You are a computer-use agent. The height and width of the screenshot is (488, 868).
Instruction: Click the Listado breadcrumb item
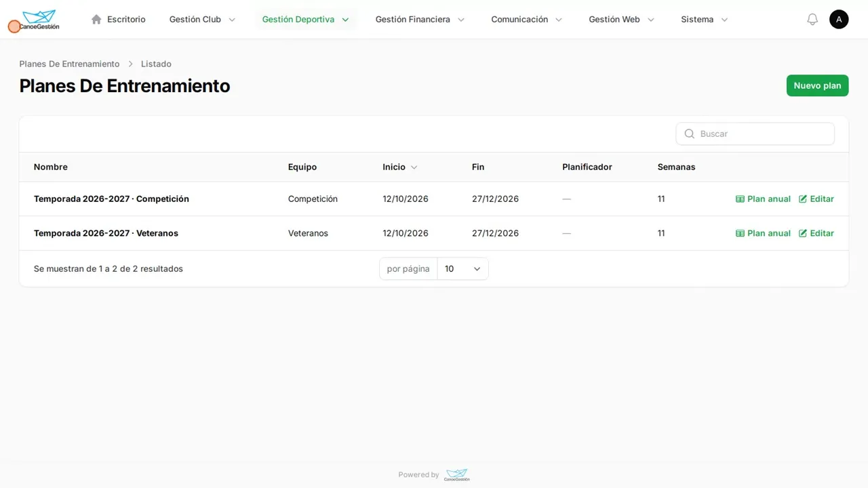[156, 64]
